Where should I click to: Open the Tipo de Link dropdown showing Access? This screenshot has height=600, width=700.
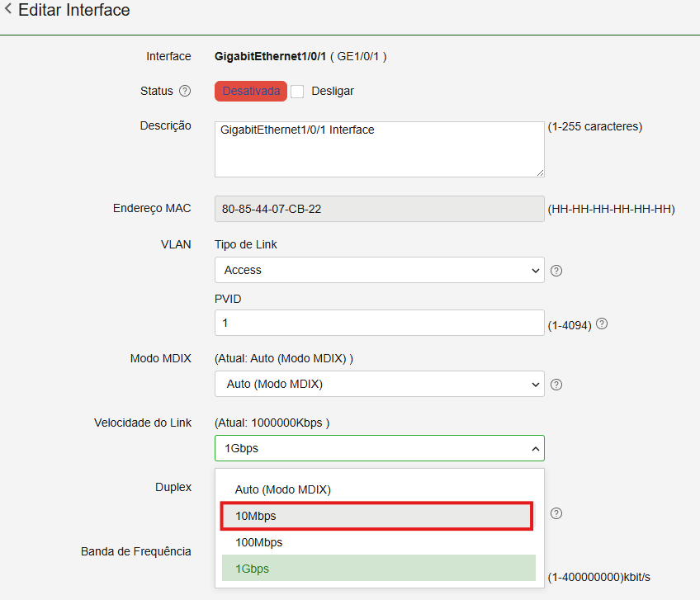coord(379,270)
